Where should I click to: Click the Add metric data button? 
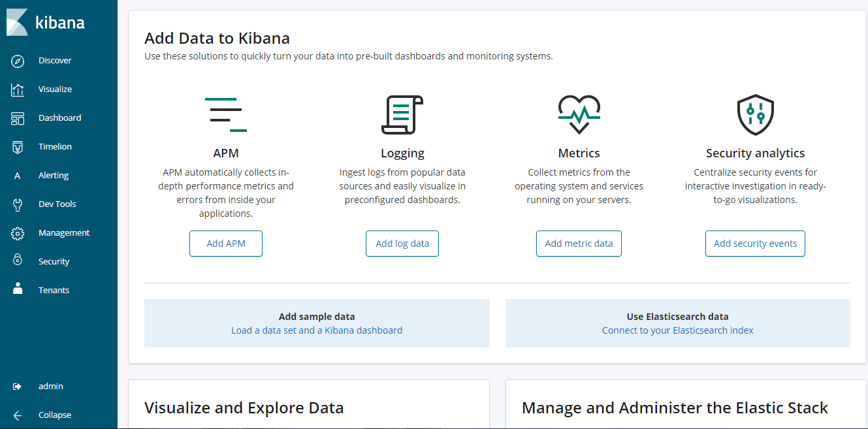[x=579, y=244]
